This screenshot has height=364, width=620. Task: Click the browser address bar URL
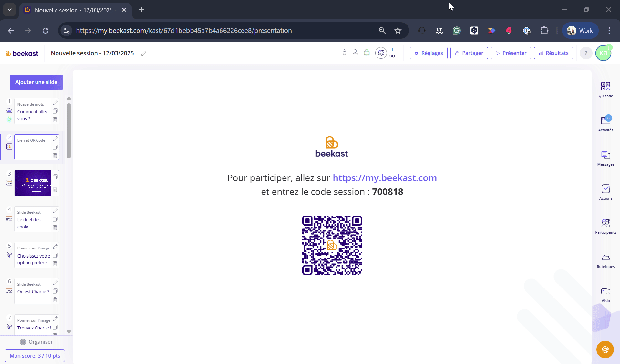click(x=184, y=31)
